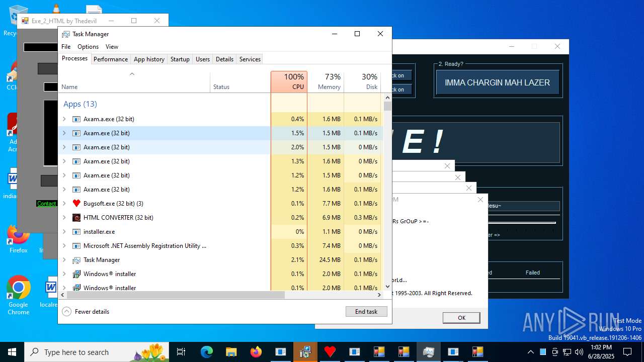Switch to the Services tab
This screenshot has height=362, width=644.
[x=250, y=59]
